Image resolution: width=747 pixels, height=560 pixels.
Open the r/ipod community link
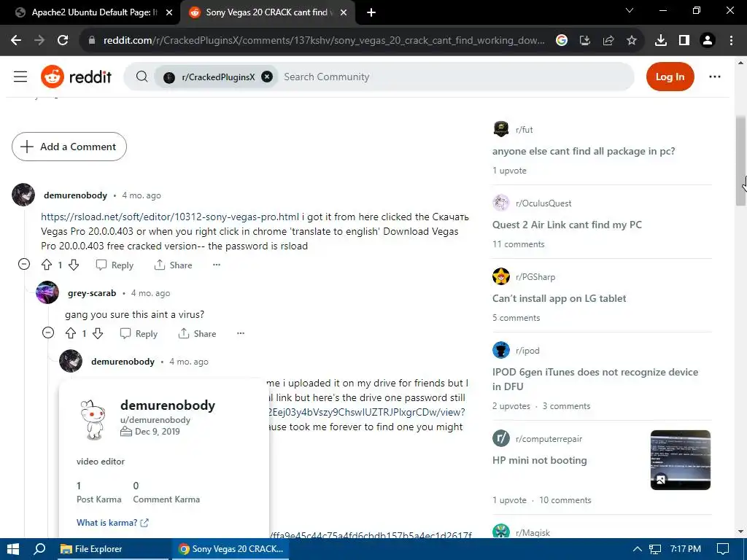click(527, 351)
